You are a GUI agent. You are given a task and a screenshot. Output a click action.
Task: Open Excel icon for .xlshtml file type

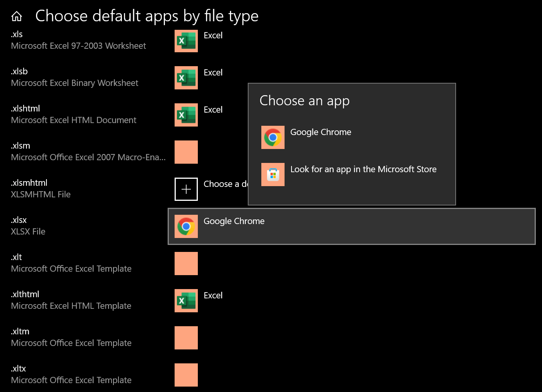[186, 115]
